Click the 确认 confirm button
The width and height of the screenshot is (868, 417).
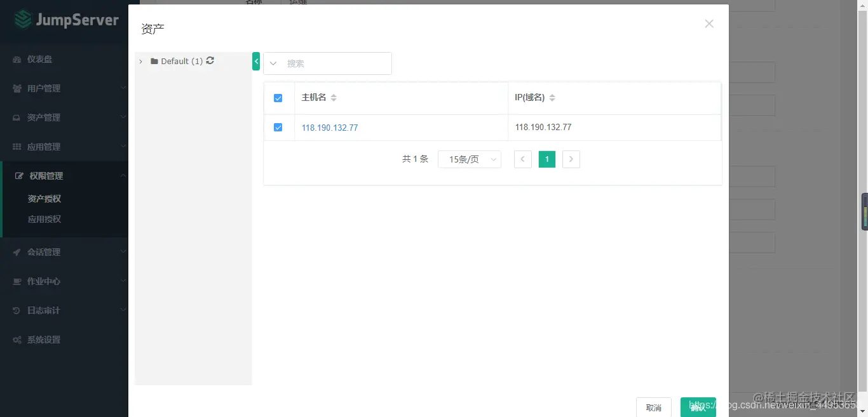click(698, 407)
